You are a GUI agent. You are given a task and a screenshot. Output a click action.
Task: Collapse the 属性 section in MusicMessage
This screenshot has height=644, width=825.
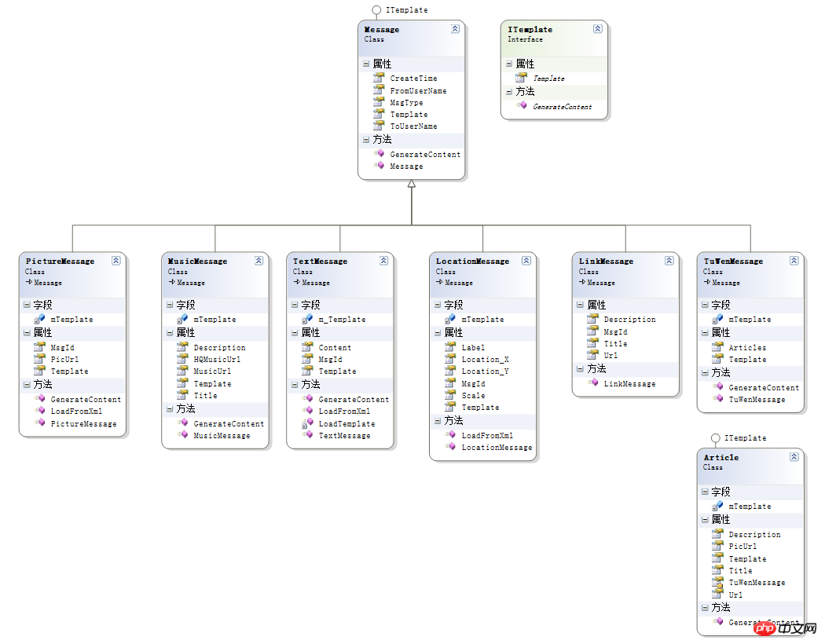tap(170, 333)
